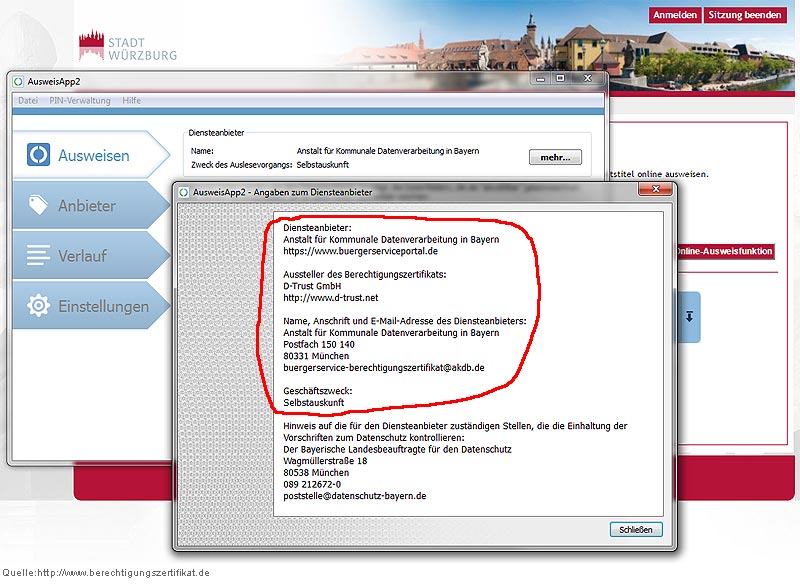800x585 pixels.
Task: Click the poststelle@datenschutz-bayern.de address
Action: pyautogui.click(x=355, y=496)
